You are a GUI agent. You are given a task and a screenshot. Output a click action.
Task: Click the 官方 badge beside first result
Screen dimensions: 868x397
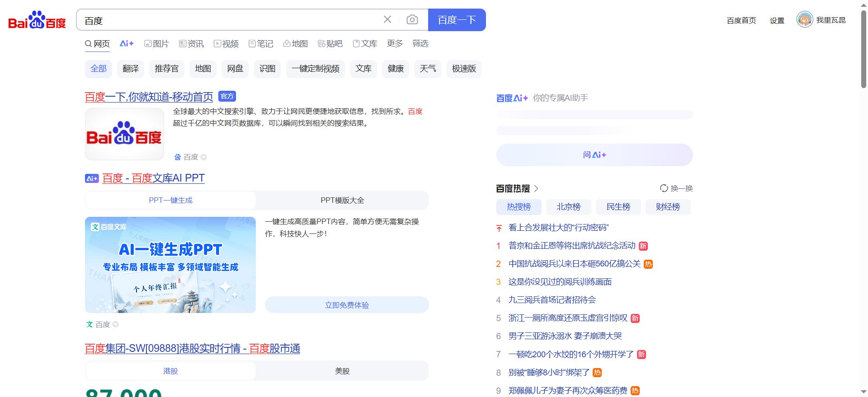227,96
